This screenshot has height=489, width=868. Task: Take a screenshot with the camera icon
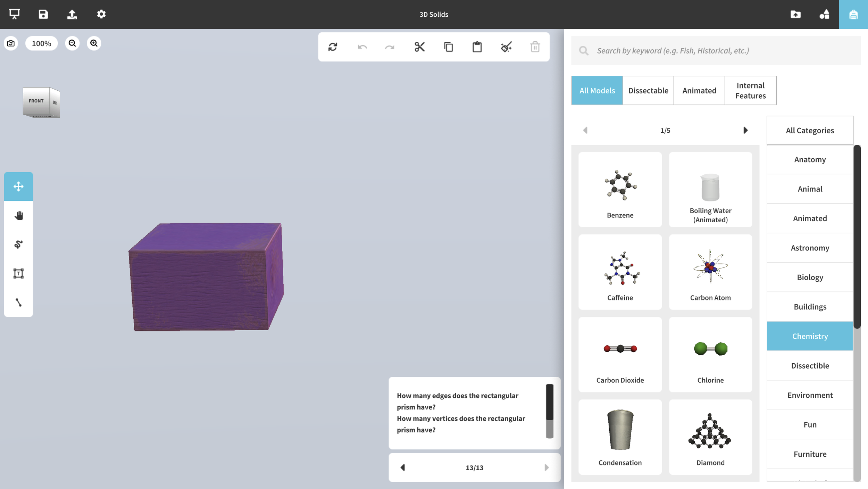pyautogui.click(x=11, y=43)
